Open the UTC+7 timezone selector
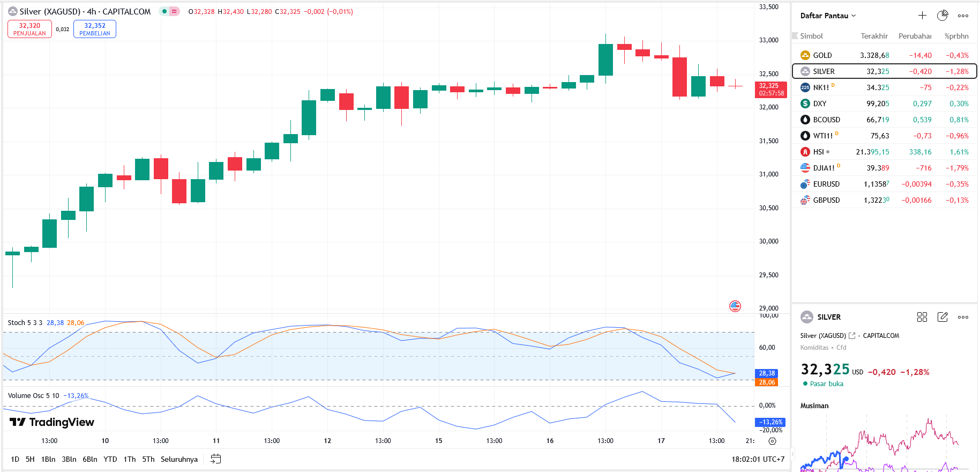980x472 pixels. [x=758, y=459]
